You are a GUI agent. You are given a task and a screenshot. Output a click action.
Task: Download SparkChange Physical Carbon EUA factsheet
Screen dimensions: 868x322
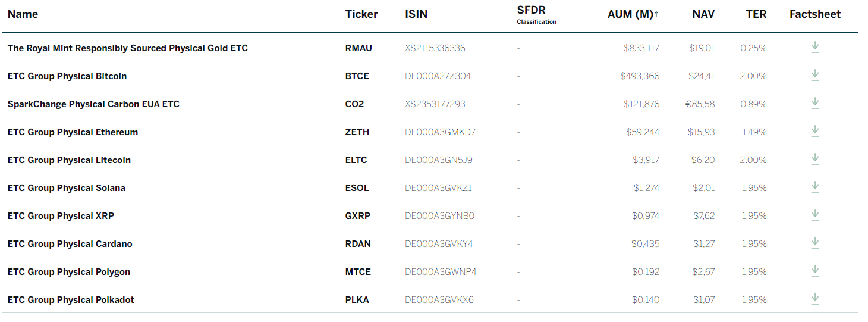(x=815, y=103)
